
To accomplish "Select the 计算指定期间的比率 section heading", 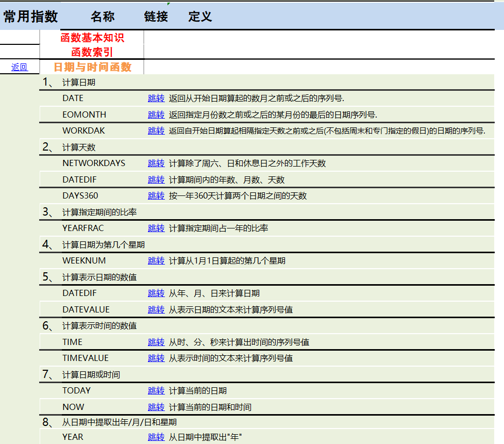I will pos(99,212).
